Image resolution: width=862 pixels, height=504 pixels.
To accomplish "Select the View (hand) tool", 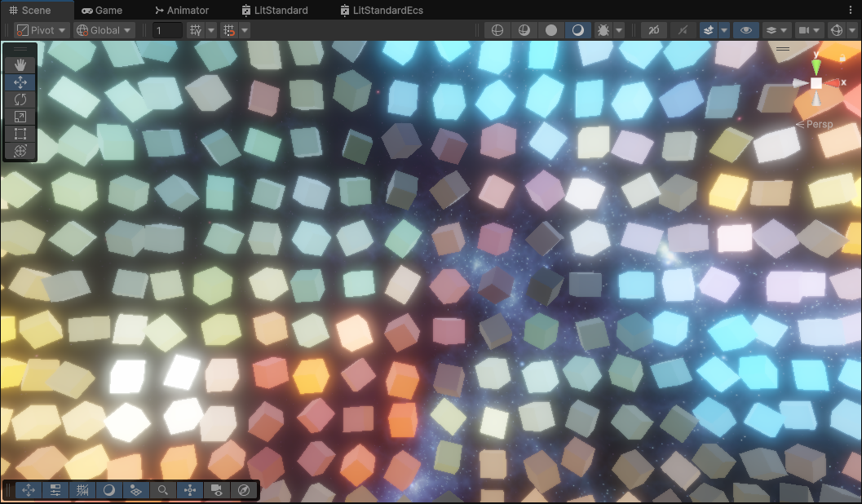I will 20,64.
